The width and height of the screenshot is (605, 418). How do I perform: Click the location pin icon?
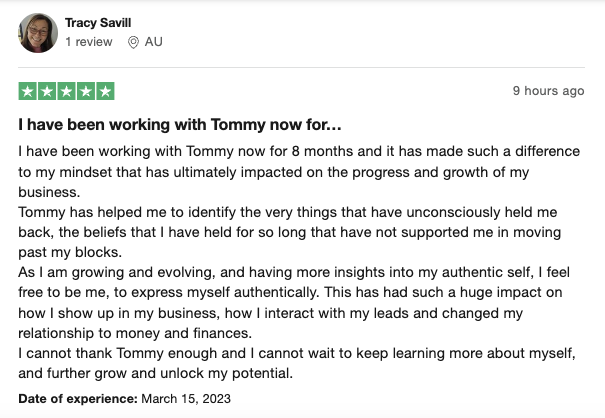(133, 42)
